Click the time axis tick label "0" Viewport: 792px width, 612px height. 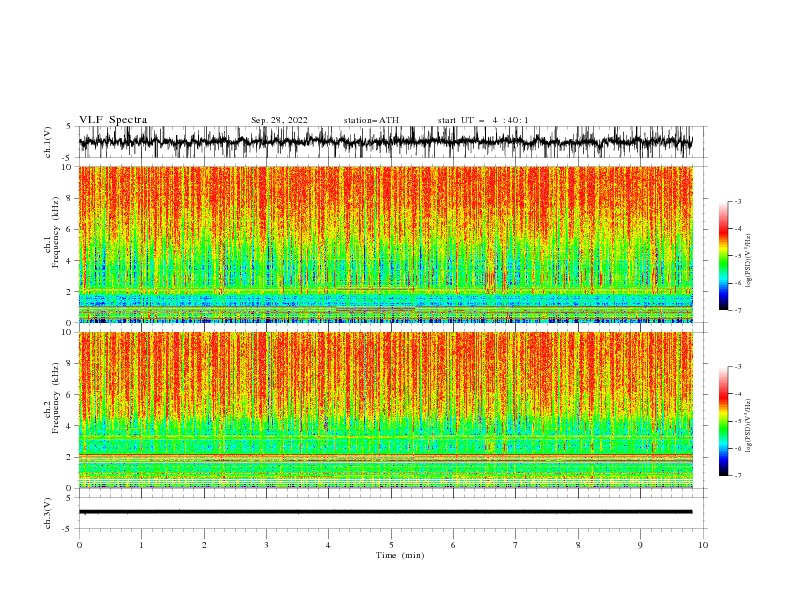[79, 545]
